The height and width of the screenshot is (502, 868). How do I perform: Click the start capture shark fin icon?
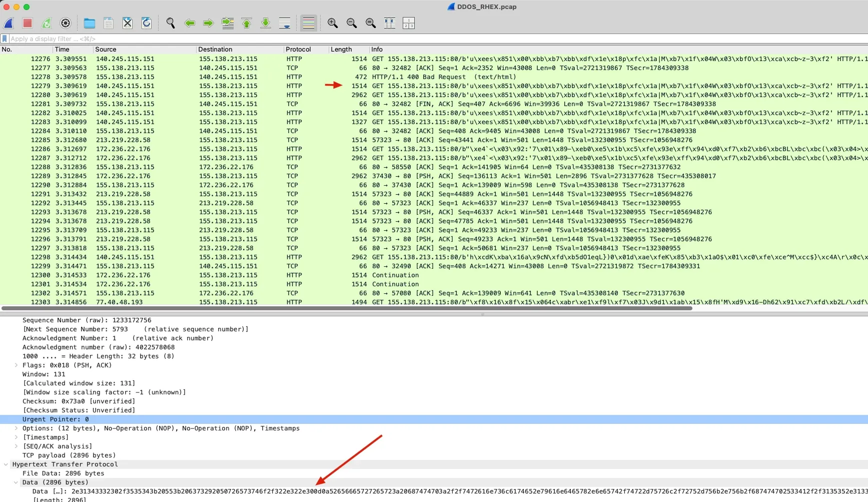[x=9, y=23]
